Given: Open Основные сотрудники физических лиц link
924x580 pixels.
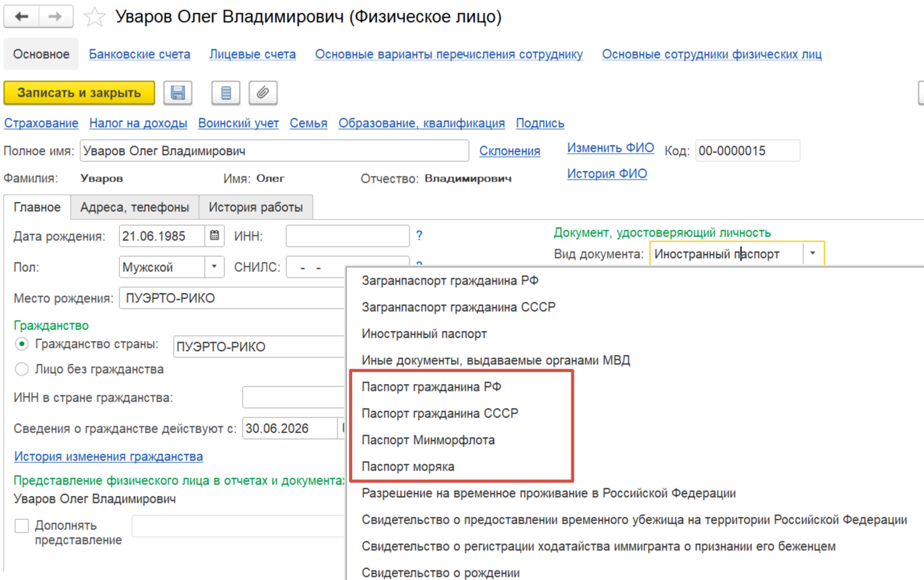Looking at the screenshot, I should click(712, 54).
